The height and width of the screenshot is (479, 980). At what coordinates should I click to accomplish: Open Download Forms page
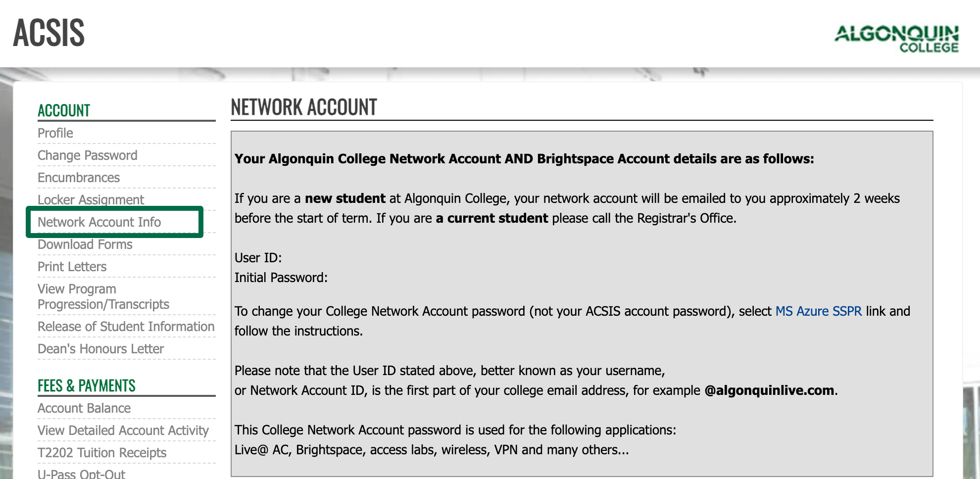85,244
